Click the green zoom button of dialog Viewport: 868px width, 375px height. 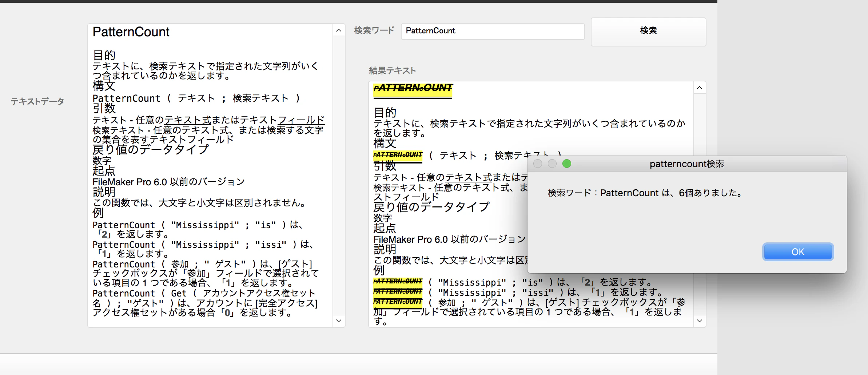click(566, 164)
